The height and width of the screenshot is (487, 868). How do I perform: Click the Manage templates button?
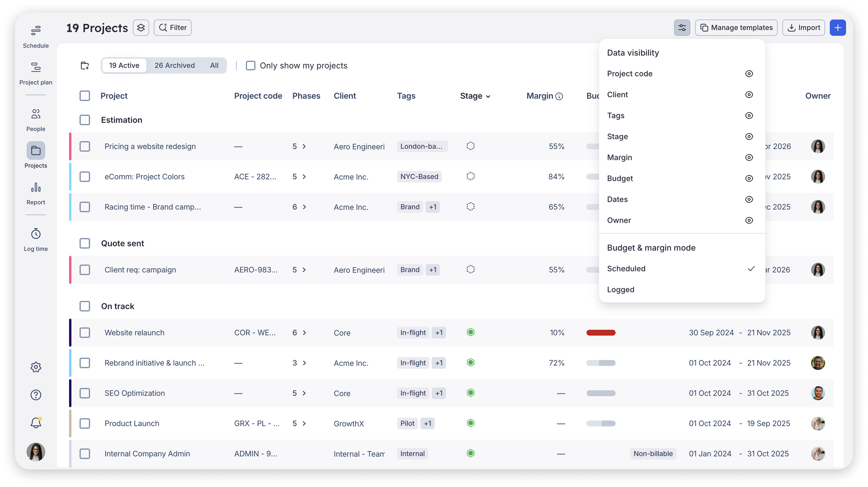click(736, 27)
